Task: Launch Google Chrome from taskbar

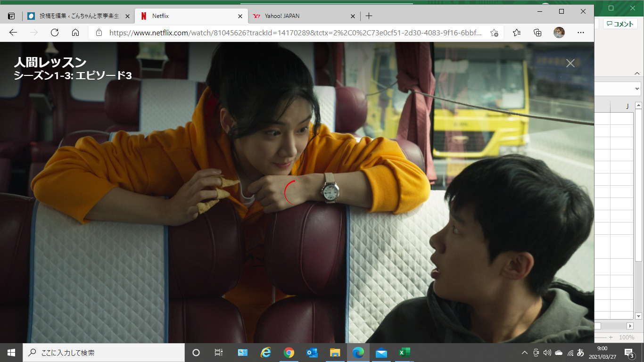Action: pos(289,353)
